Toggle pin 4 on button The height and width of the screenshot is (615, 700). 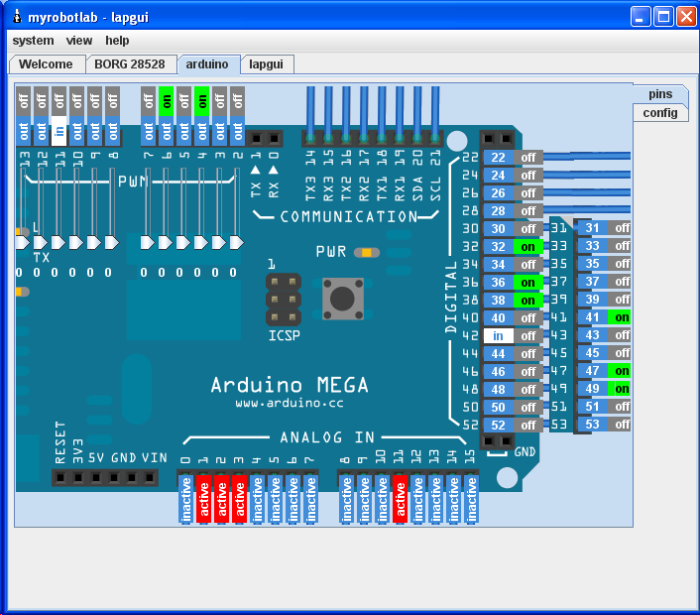tap(202, 101)
